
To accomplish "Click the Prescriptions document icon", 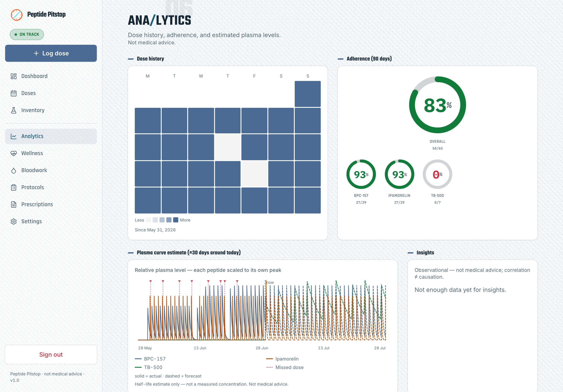I will coord(13,204).
